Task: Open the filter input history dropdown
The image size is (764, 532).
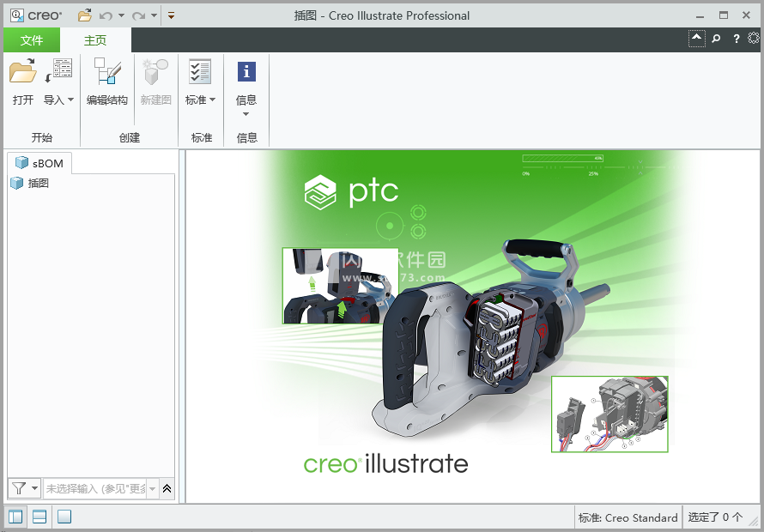Action: (152, 488)
